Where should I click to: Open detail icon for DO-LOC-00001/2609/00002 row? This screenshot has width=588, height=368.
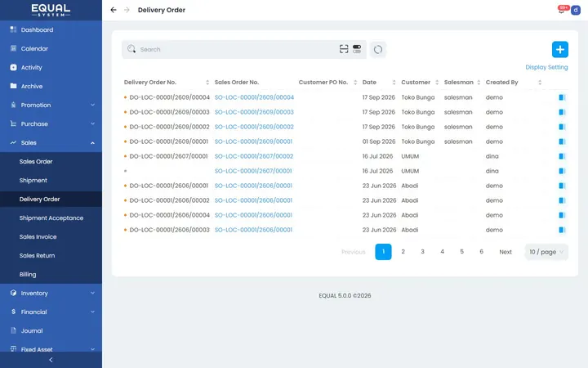click(562, 127)
